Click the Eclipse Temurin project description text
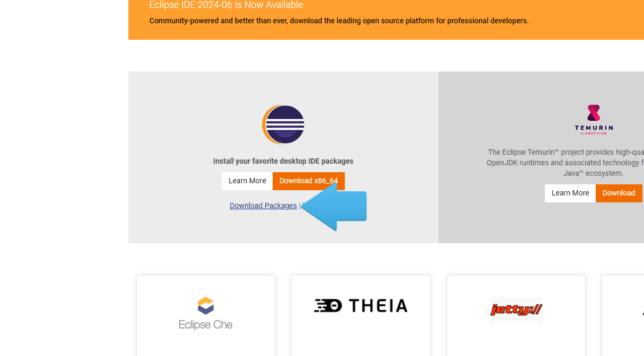 565,163
